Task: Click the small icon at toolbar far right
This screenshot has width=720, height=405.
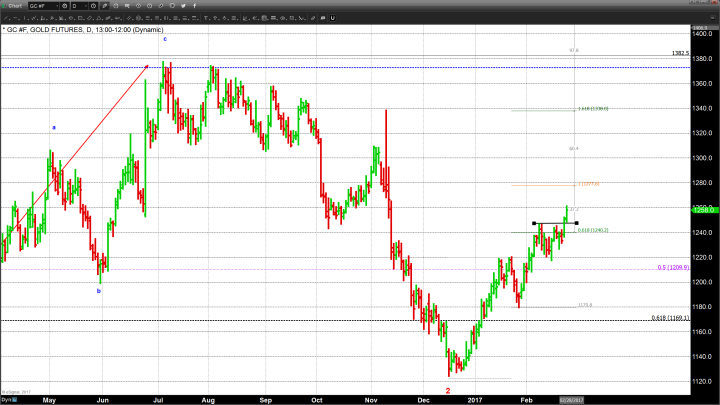Action: [x=713, y=18]
